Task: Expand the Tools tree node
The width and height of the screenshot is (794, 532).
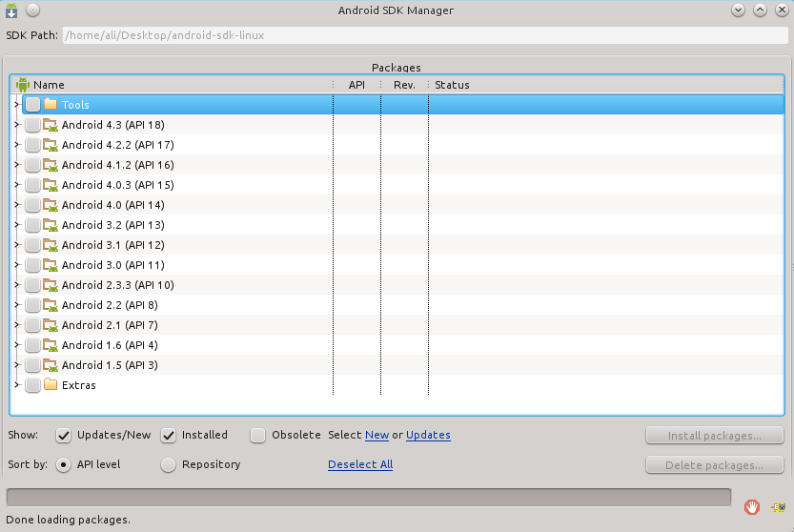Action: (17, 104)
